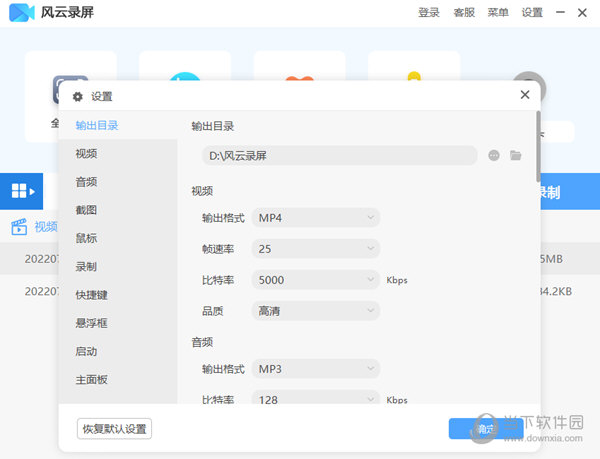Click the 视频 tab label in main window
Screen dimensions: 600x459
coord(46,227)
